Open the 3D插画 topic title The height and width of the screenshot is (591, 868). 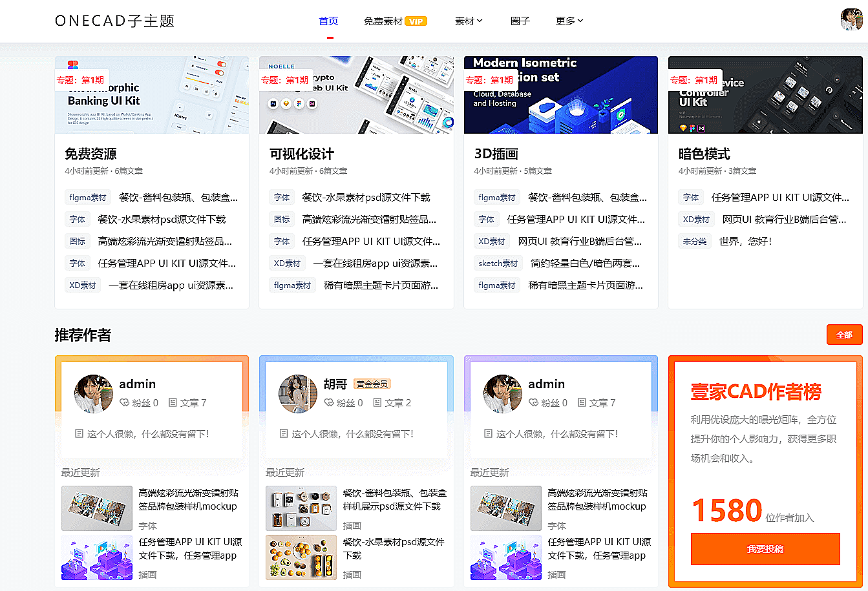[496, 154]
